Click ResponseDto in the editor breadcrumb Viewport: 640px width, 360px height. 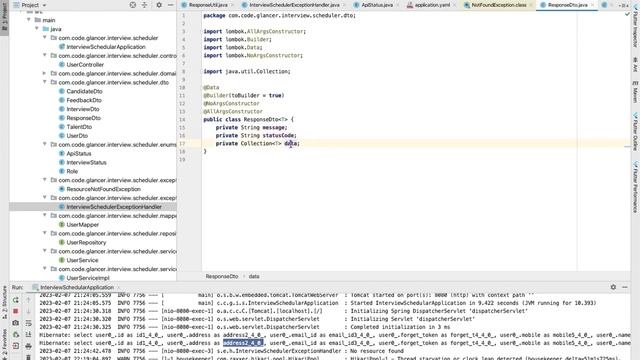pos(222,276)
